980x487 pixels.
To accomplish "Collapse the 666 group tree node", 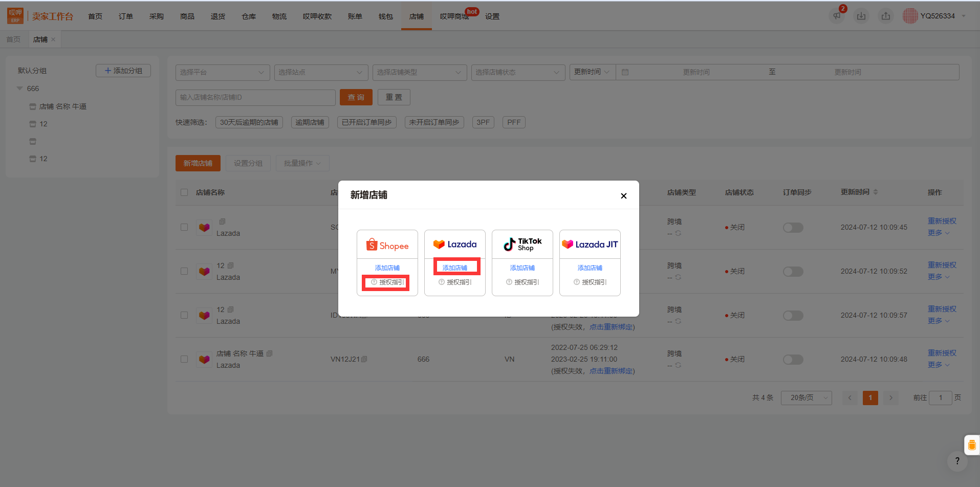I will pos(19,88).
